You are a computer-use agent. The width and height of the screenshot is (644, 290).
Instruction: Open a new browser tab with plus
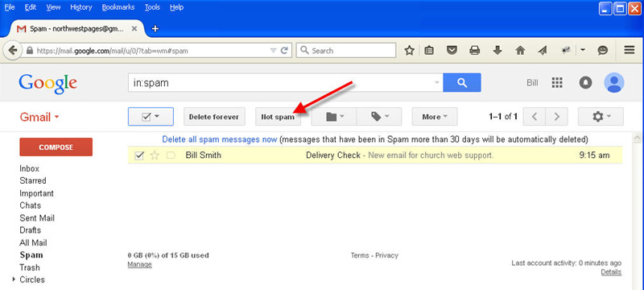tap(155, 29)
